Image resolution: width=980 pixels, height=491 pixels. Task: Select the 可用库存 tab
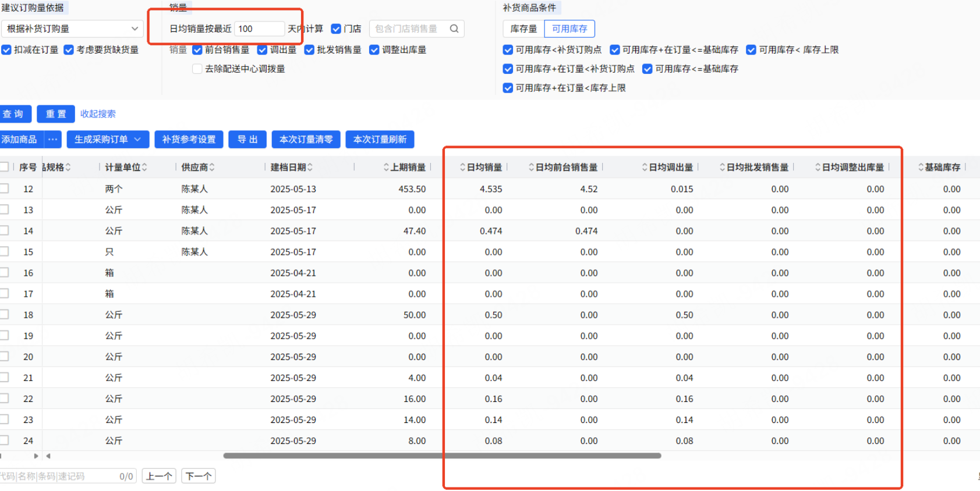point(569,29)
